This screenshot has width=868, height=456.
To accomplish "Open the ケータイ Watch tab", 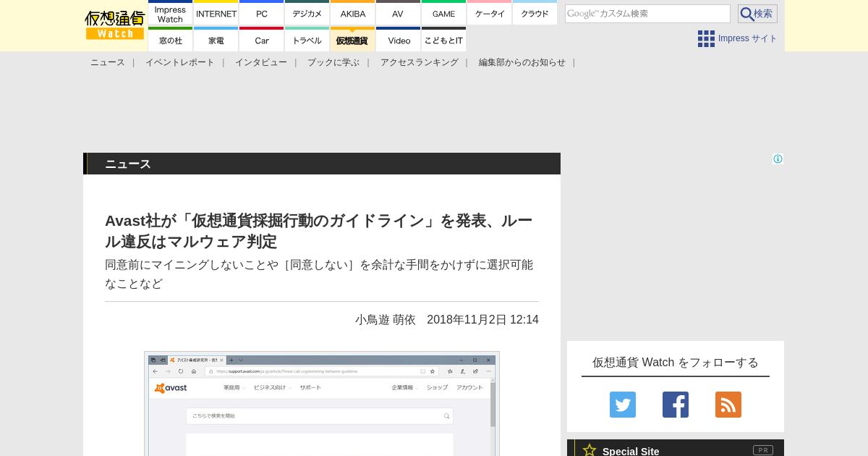I will tap(490, 14).
